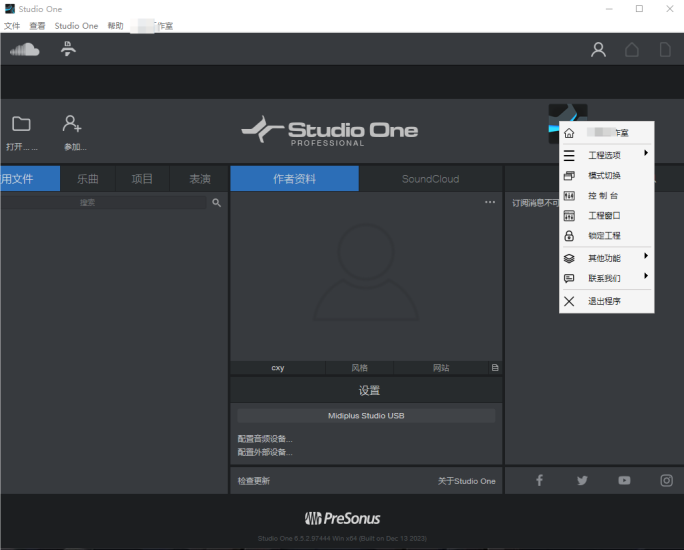Click 检查更新 to check for updates
Image resolution: width=684 pixels, height=550 pixels.
(254, 481)
